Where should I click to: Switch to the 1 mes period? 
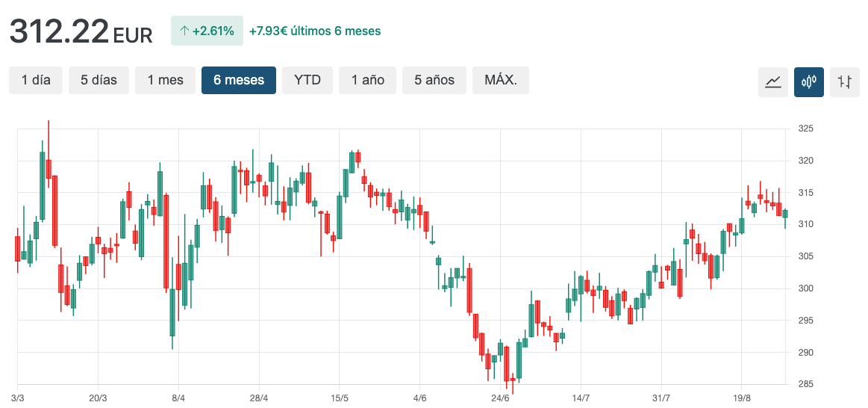(x=165, y=80)
